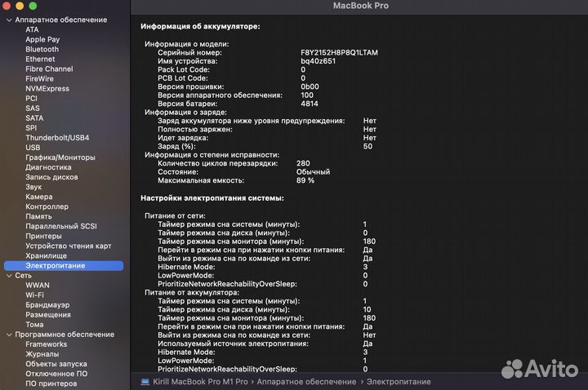Viewport: 588px width, 390px height.
Task: Open Thunderbolt/USB4 information
Action: point(57,138)
